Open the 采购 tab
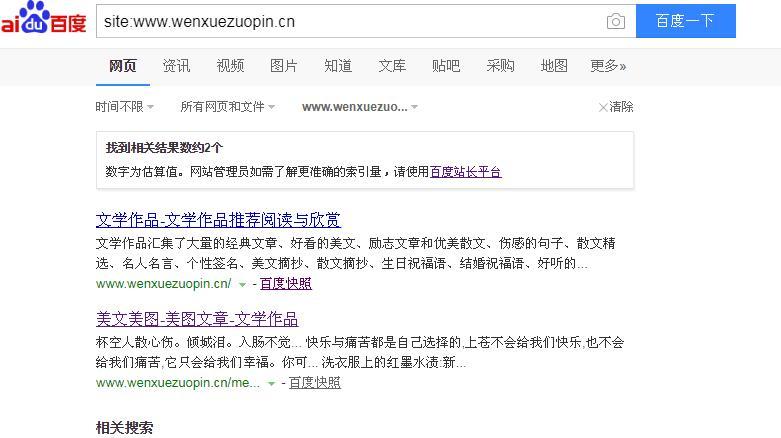Image resolution: width=781 pixels, height=438 pixels. (x=500, y=66)
